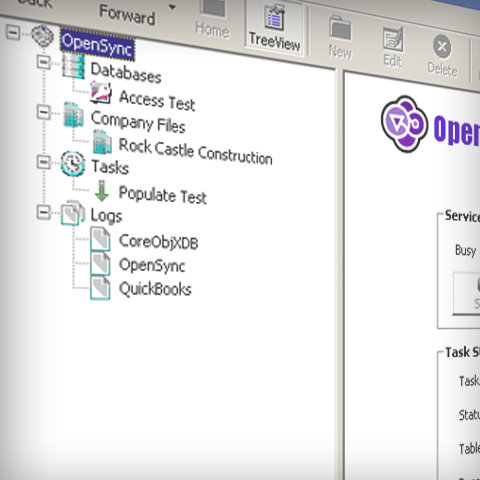Collapse the Logs tree node
Viewport: 480px width, 480px height.
[43, 212]
